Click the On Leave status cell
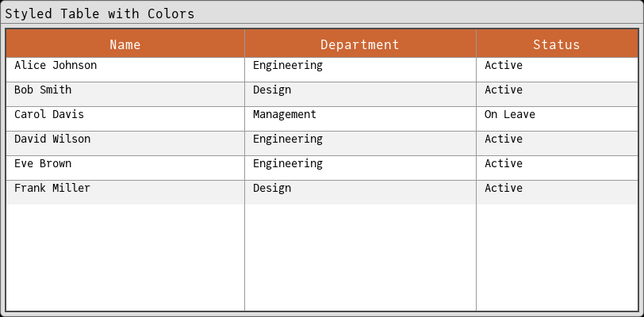The image size is (644, 317). coord(510,115)
